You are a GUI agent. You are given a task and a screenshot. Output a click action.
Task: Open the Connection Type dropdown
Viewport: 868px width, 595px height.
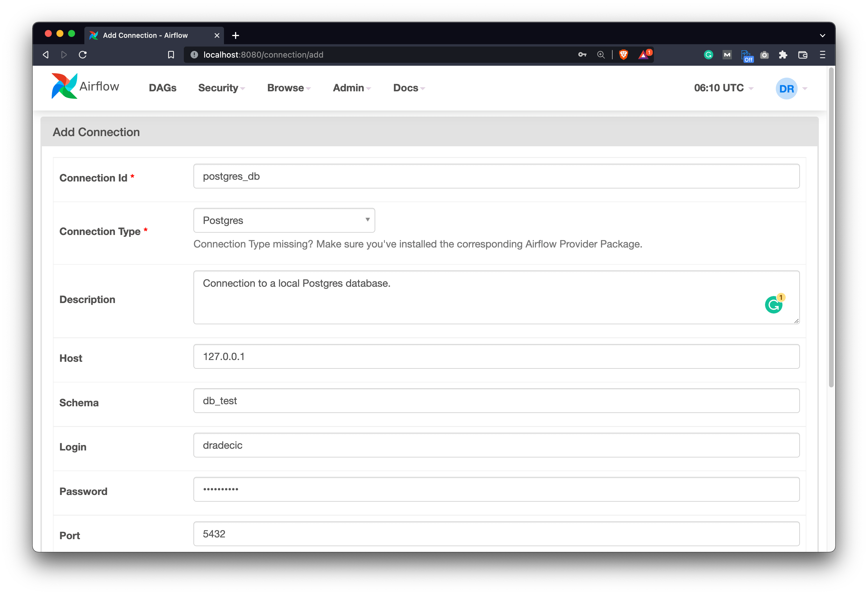(284, 220)
